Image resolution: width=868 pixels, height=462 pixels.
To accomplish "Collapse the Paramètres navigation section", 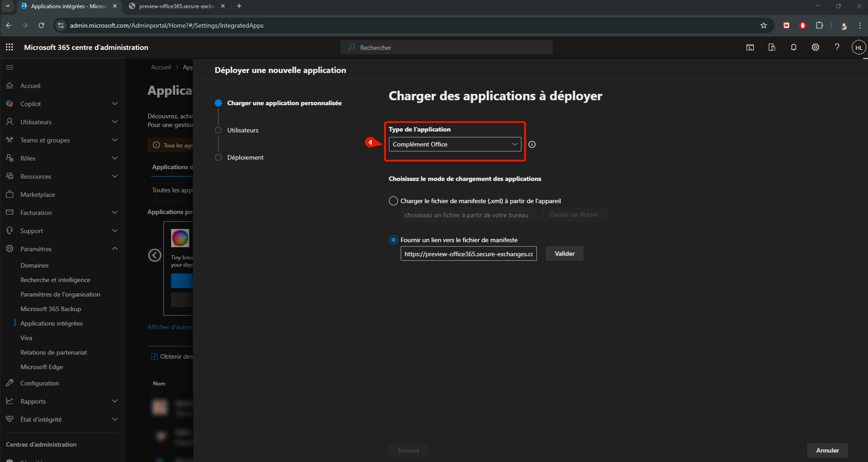I will point(115,249).
